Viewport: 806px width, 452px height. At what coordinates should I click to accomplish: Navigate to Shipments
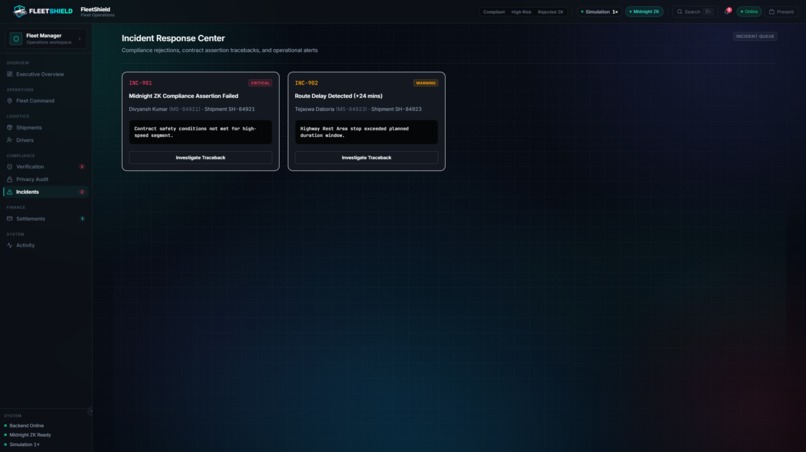pos(46,128)
